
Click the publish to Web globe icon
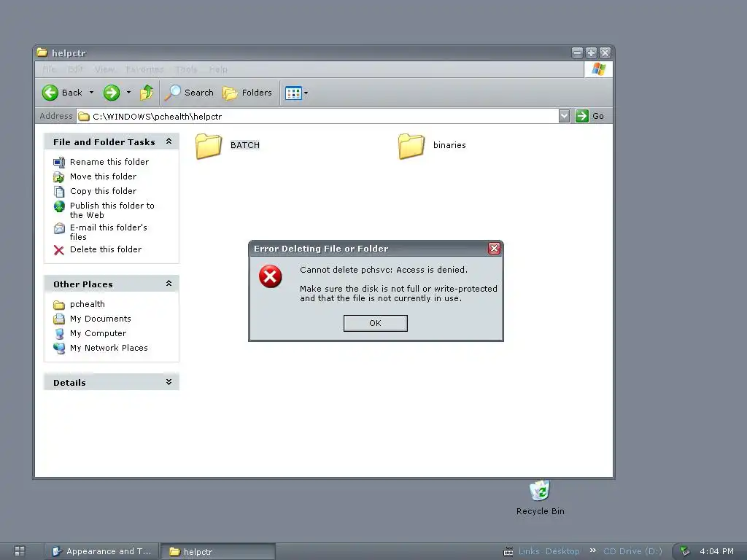pos(59,206)
